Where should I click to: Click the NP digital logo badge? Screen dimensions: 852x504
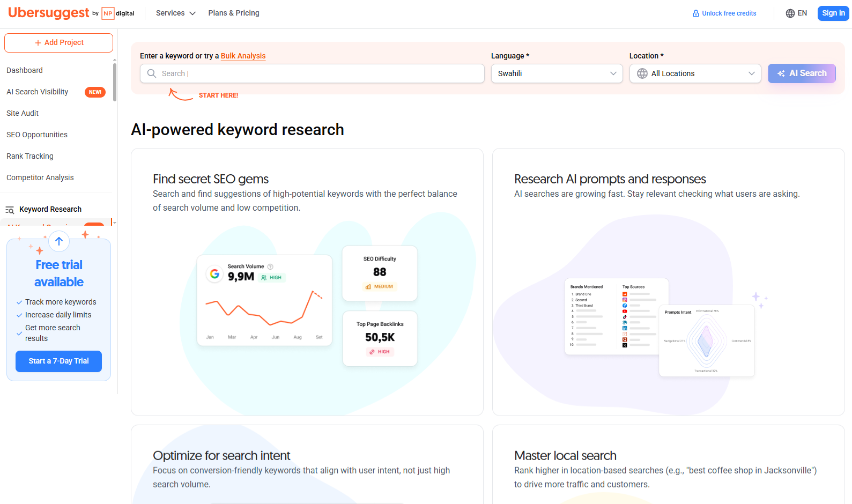(x=118, y=13)
